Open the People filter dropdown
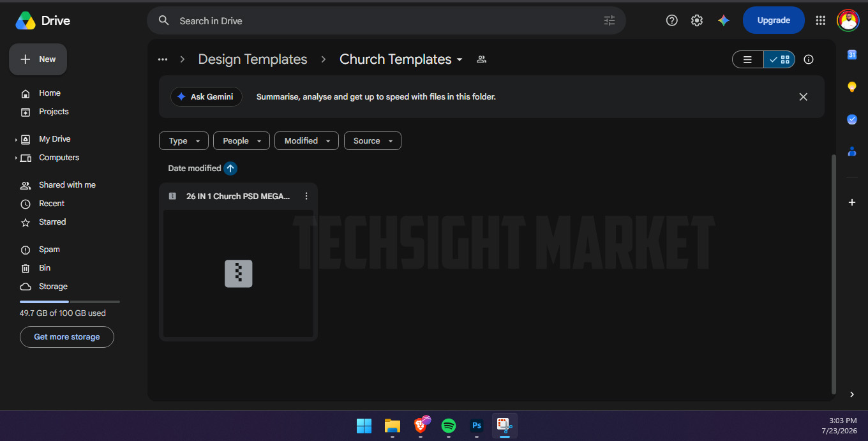This screenshot has height=441, width=868. tap(241, 141)
